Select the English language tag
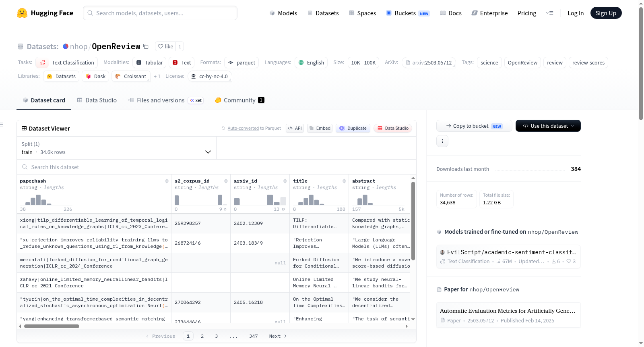 (311, 62)
